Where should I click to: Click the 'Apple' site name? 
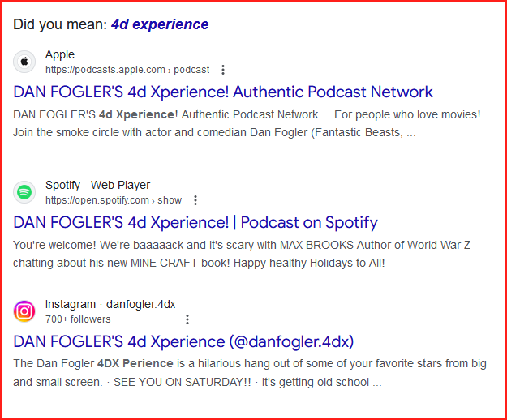pos(60,54)
